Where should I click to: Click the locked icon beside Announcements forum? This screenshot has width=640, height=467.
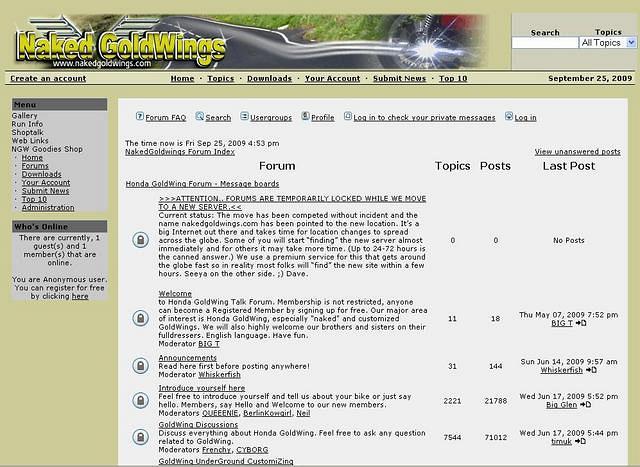tap(140, 365)
